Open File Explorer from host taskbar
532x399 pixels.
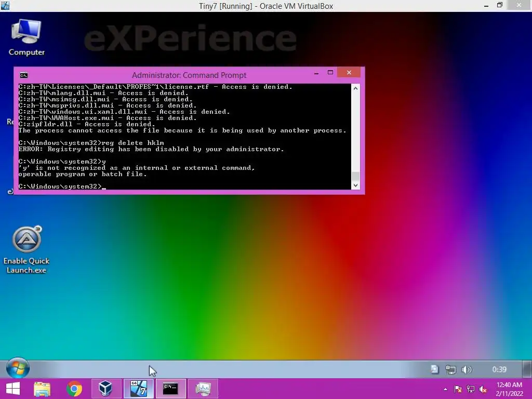pos(42,389)
